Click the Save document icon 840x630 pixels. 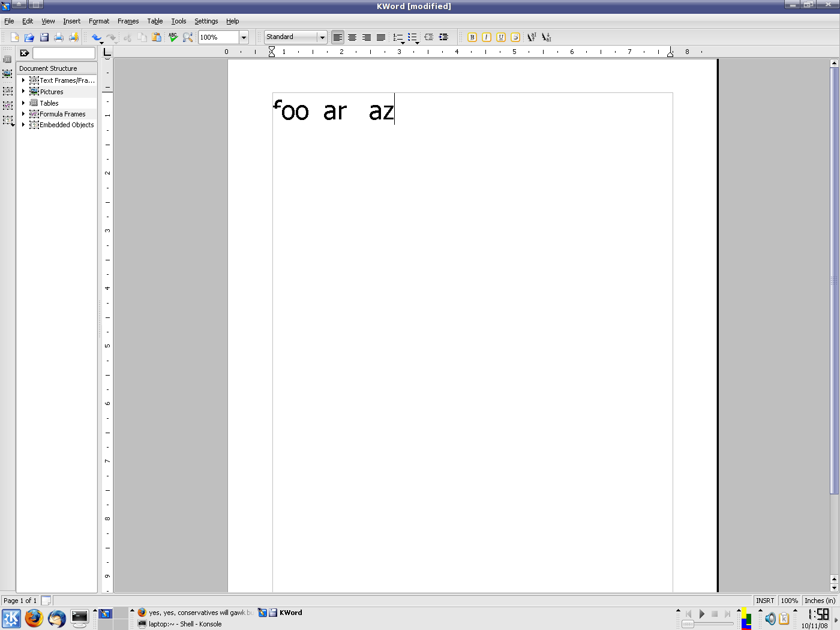(44, 37)
